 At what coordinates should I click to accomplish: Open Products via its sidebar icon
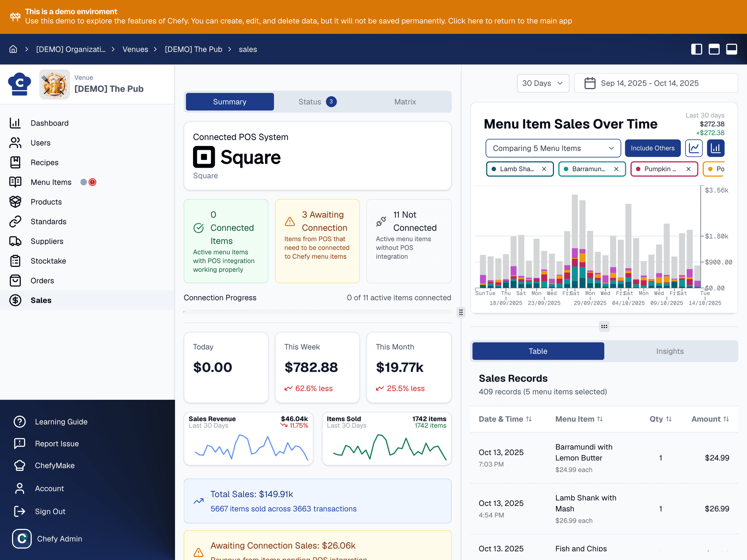click(16, 202)
